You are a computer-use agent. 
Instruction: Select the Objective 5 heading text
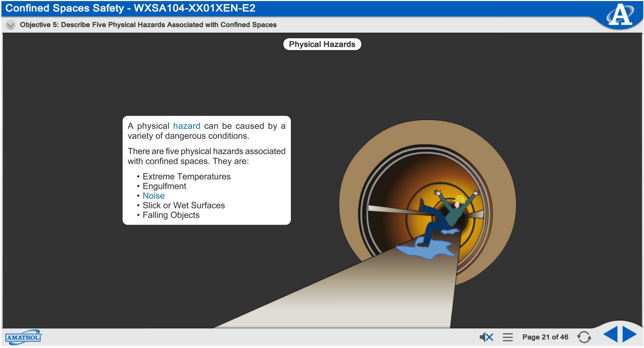[148, 25]
